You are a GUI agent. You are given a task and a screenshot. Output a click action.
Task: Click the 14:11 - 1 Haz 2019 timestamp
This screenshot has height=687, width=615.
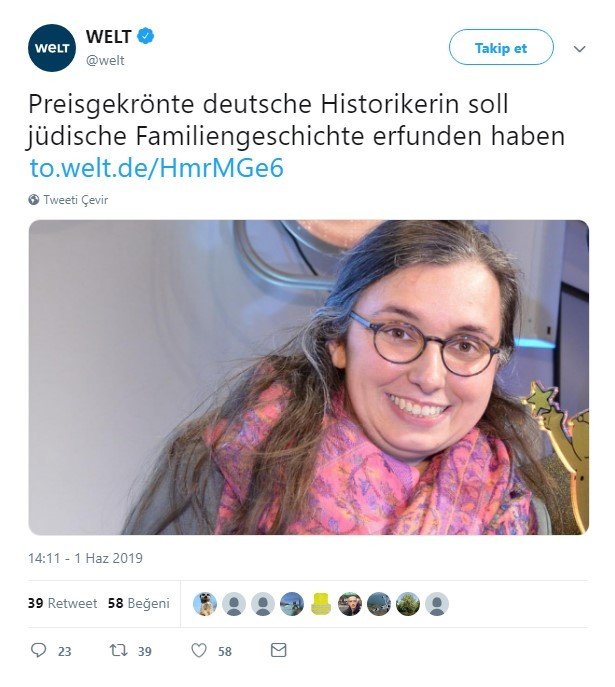85,558
